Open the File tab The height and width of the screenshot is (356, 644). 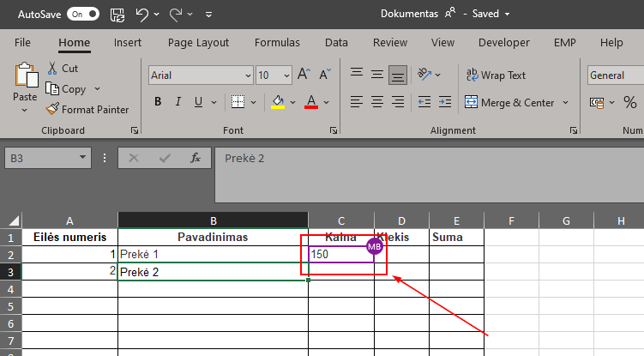click(22, 42)
